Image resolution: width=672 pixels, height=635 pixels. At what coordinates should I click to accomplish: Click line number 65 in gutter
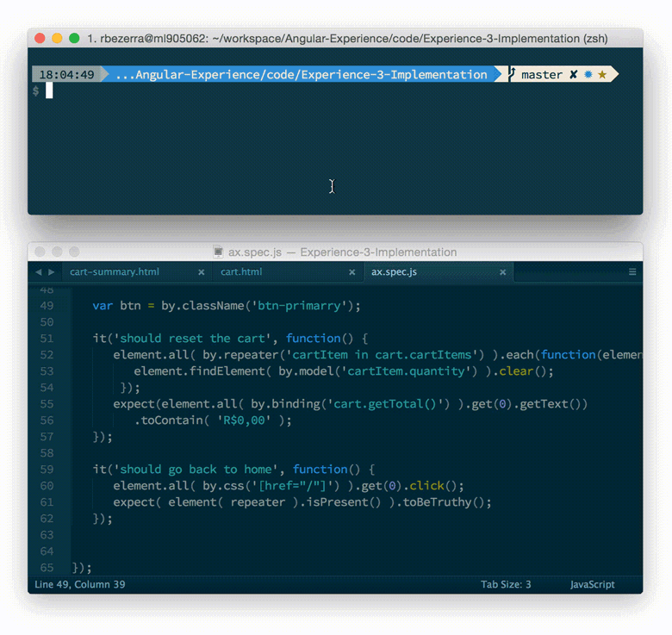coord(47,568)
